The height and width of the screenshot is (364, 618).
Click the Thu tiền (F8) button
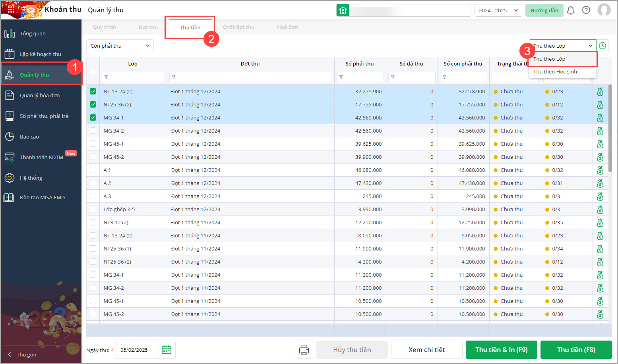tap(576, 350)
